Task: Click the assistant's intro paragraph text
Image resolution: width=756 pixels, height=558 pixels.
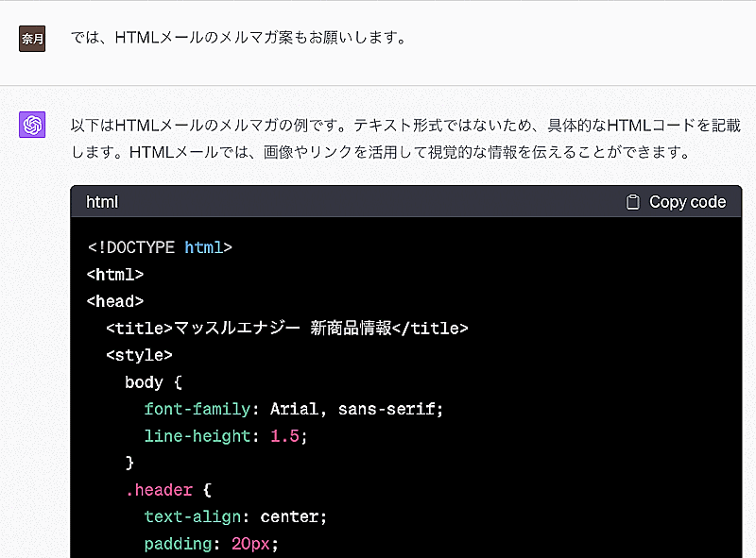Action: (x=397, y=138)
